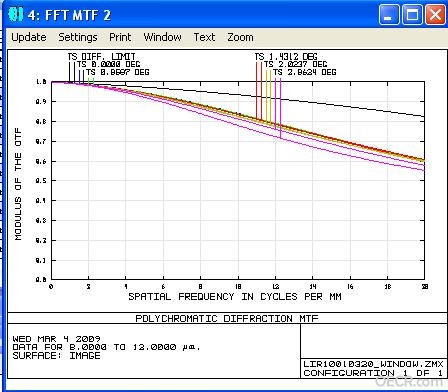Click the SURFACE: IMAGE text
The width and height of the screenshot is (448, 392).
(56, 356)
